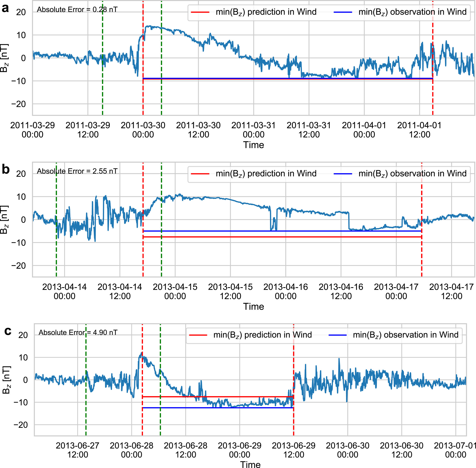Click the "Bz [nT]" axis label of panel a
The image size is (476, 468).
[4, 58]
